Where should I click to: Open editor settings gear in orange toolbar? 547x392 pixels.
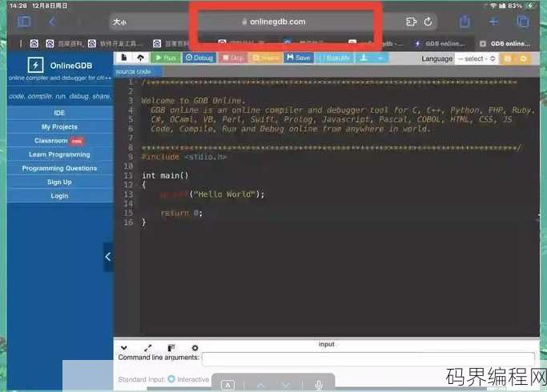[x=523, y=59]
